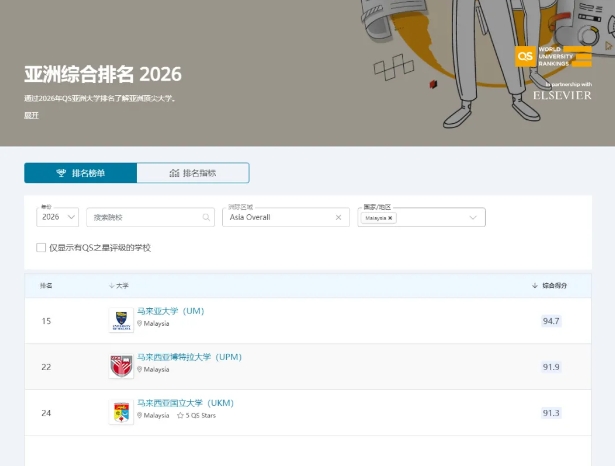Click the UM university logo
Image resolution: width=615 pixels, height=466 pixels.
(x=121, y=320)
